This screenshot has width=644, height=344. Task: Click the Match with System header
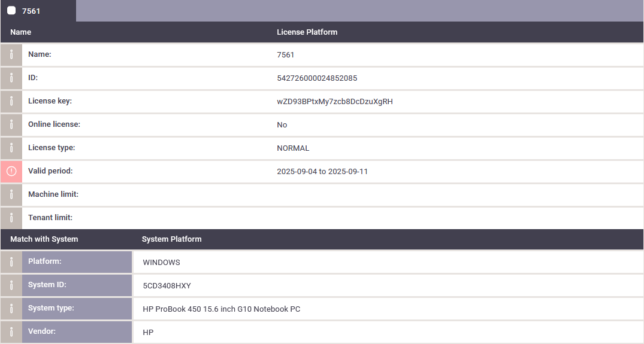click(x=44, y=239)
